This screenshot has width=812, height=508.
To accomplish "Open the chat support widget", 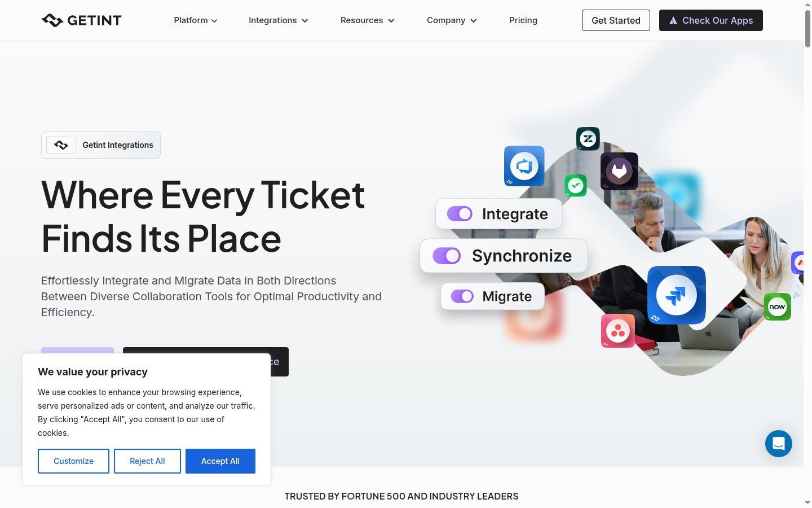I will [779, 444].
